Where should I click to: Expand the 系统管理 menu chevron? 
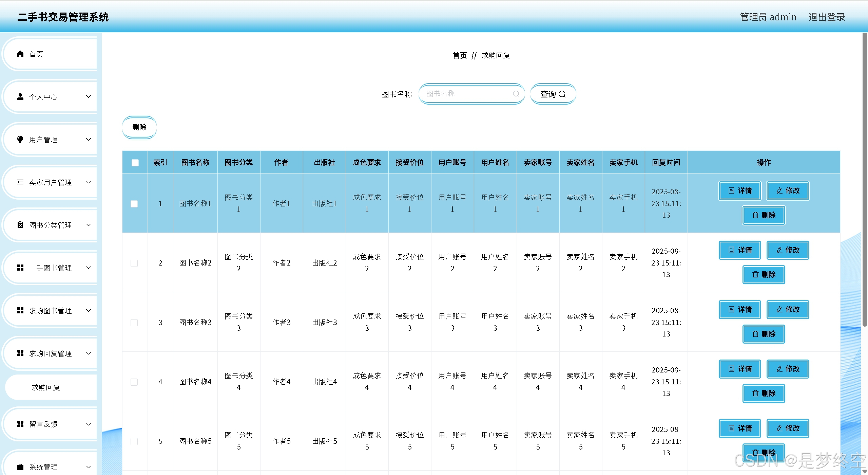tap(89, 467)
